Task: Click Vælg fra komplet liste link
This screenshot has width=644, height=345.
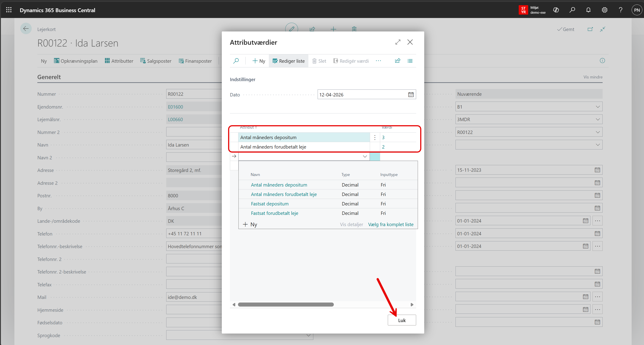Action: point(390,224)
